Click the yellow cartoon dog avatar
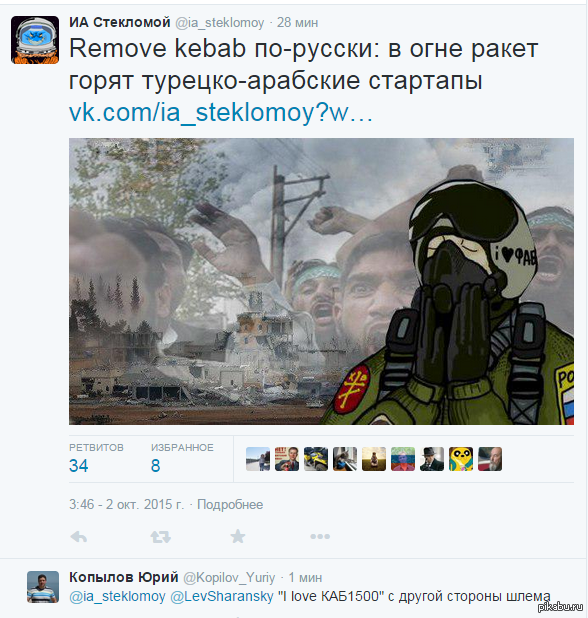The height and width of the screenshot is (618, 588). 461,459
